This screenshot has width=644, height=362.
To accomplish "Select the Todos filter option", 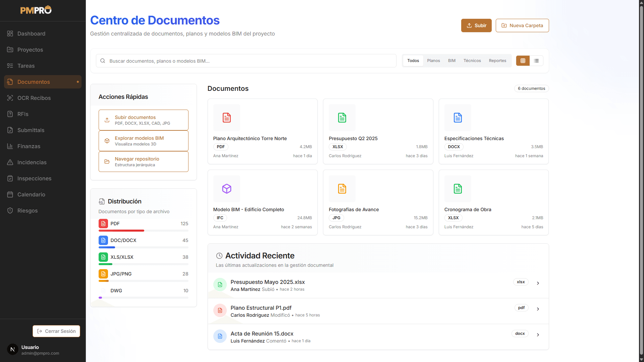I will [x=413, y=61].
